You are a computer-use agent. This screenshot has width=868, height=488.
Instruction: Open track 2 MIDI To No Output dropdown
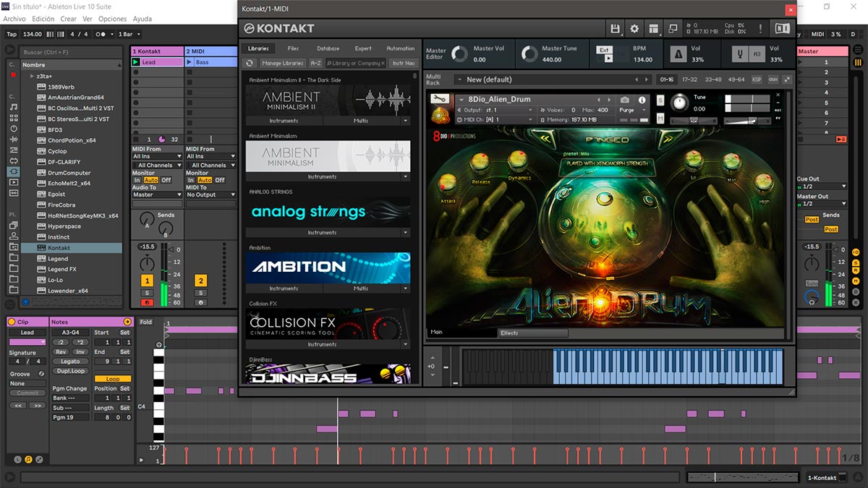coord(210,194)
